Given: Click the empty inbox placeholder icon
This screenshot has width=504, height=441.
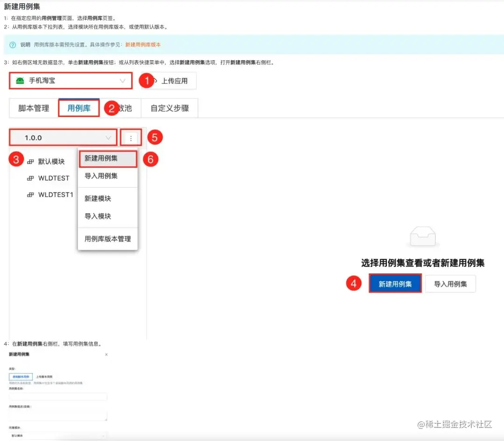Looking at the screenshot, I should coord(423,237).
